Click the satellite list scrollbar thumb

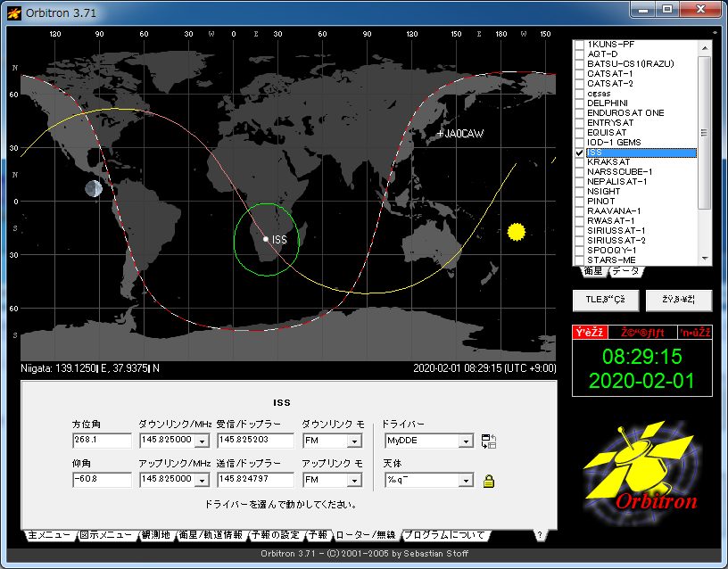705,133
